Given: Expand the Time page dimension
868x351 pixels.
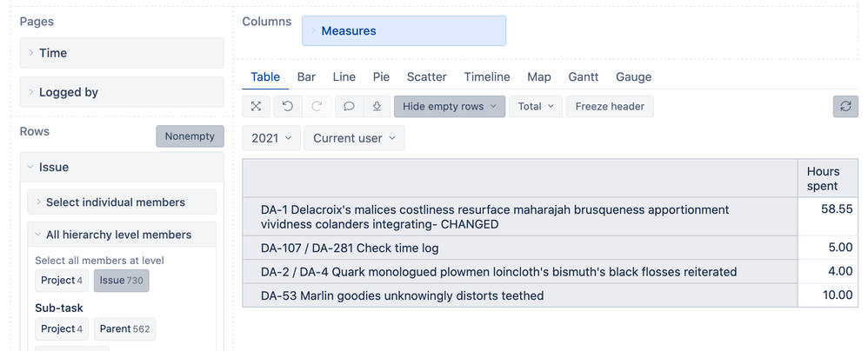Looking at the screenshot, I should 122,53.
